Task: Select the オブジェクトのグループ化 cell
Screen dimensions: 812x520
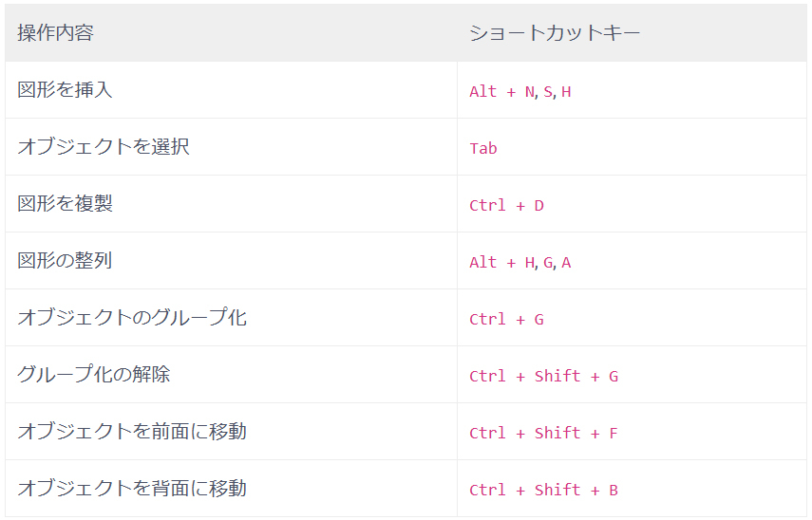Action: click(131, 318)
